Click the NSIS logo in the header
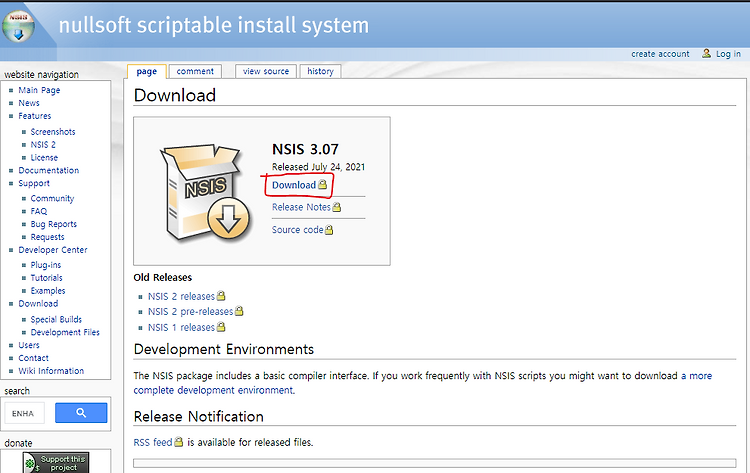Image resolution: width=750 pixels, height=473 pixels. 18,26
